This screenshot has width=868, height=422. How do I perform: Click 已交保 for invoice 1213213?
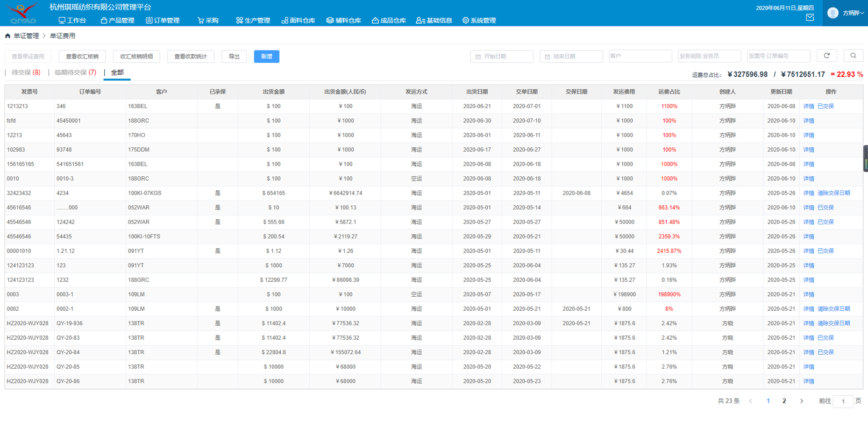(826, 106)
